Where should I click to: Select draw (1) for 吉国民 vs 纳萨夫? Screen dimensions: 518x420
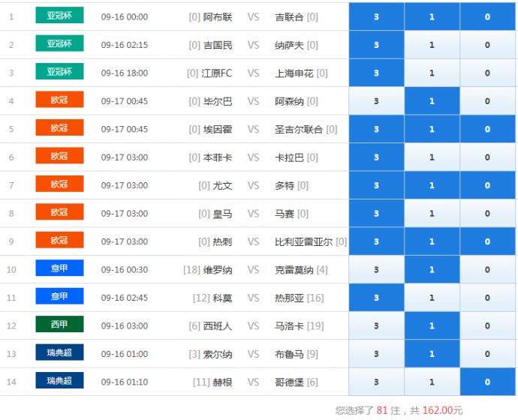coord(432,45)
